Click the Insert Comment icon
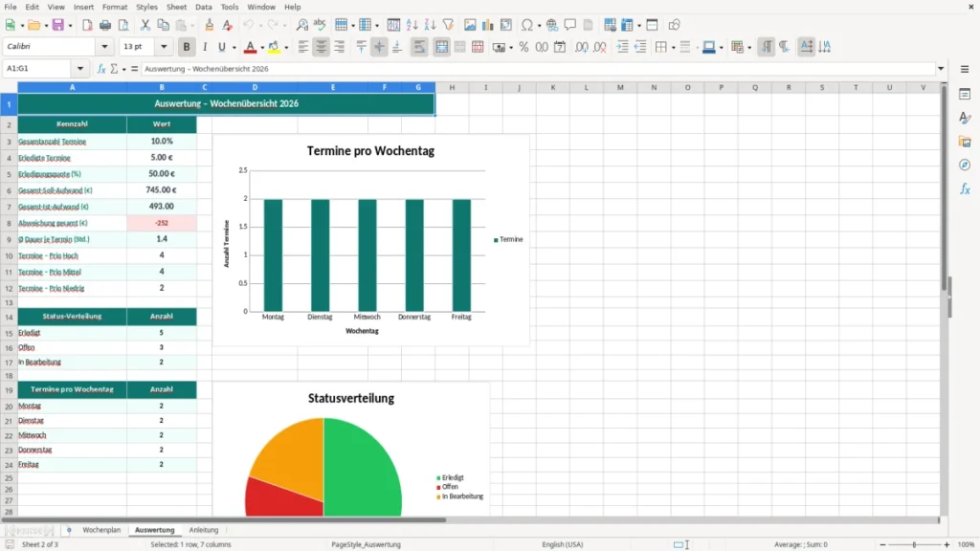Screen dimensions: 980x551 click(x=570, y=25)
